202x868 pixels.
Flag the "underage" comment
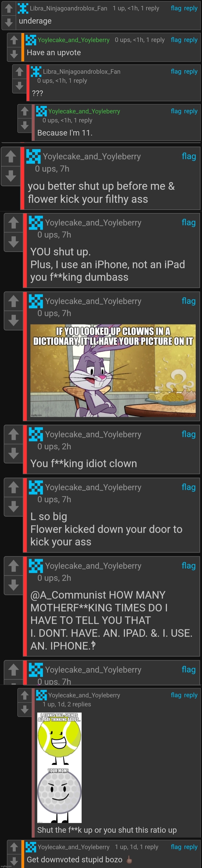coord(176,8)
